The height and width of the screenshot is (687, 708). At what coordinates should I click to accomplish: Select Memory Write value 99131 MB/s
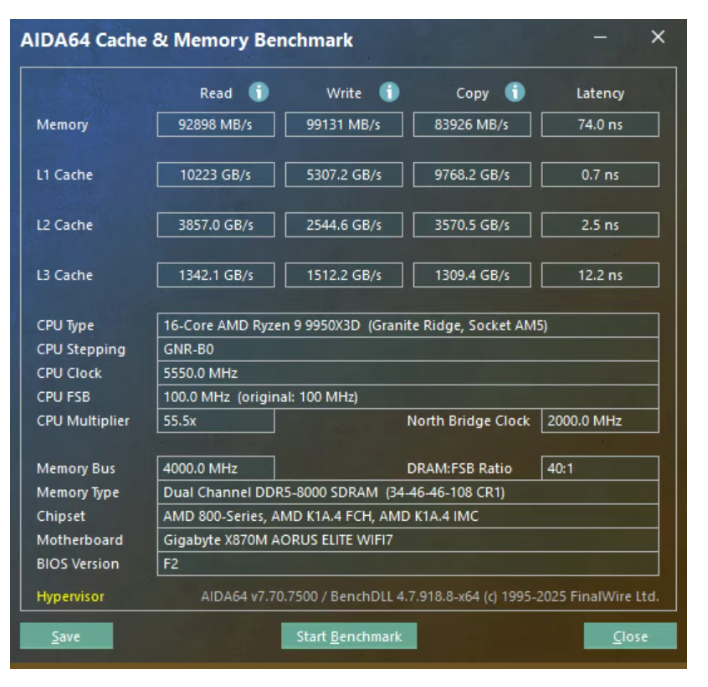(x=344, y=124)
